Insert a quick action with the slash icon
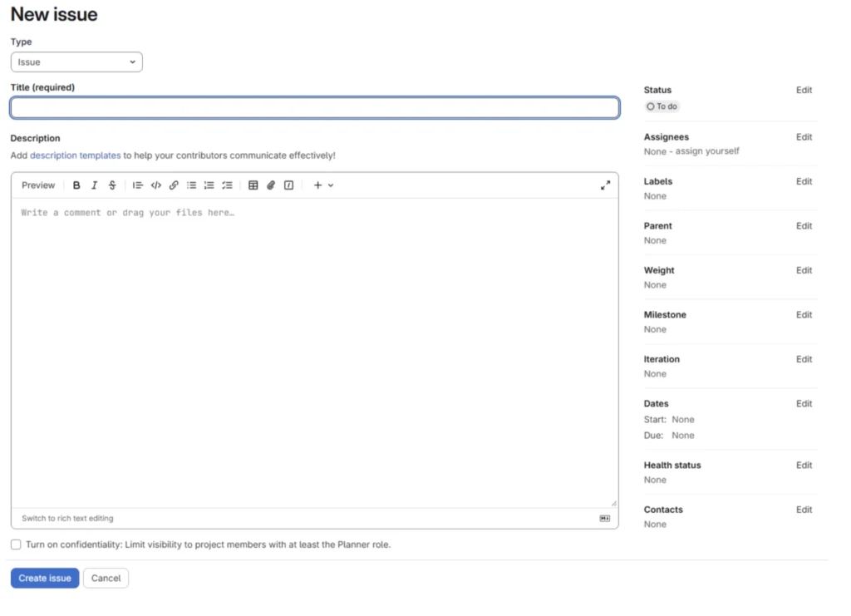This screenshot has width=851, height=616. pos(288,185)
